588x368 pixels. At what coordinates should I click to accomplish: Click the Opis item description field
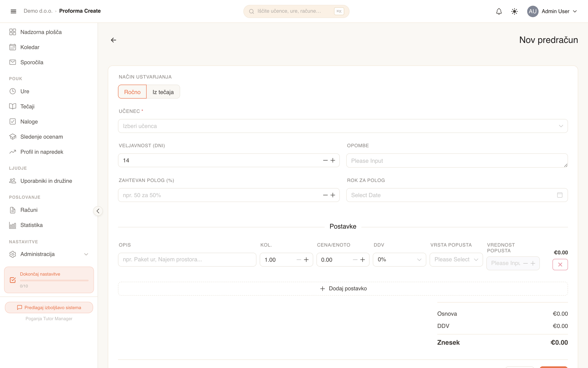tap(187, 259)
